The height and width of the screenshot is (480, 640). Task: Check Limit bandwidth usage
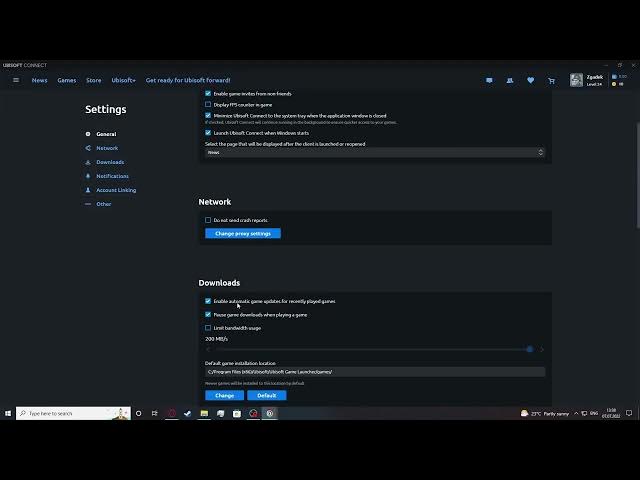click(x=208, y=328)
